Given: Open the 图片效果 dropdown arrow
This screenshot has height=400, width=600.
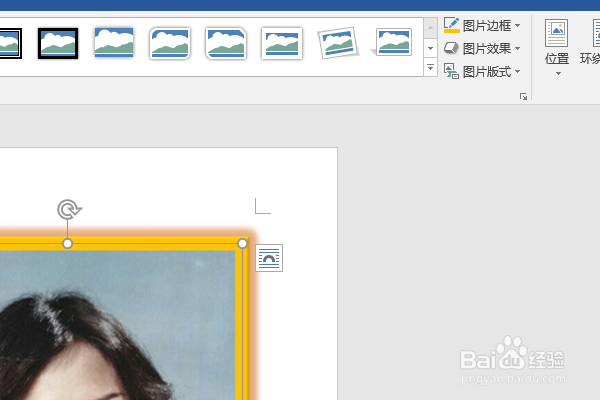Looking at the screenshot, I should tap(517, 49).
